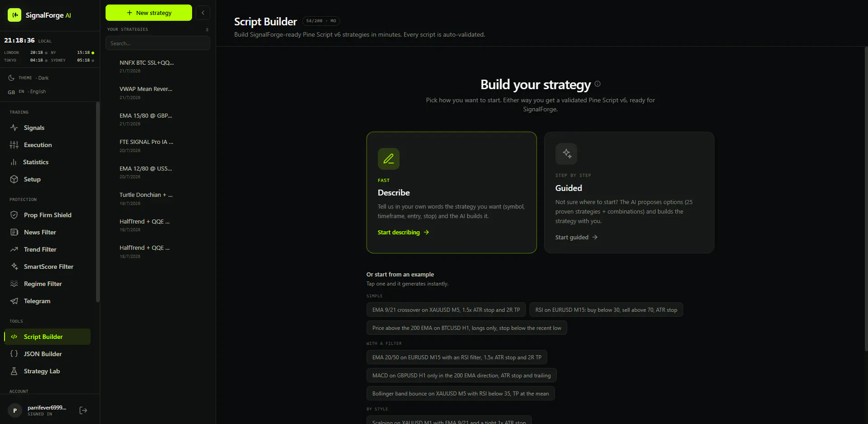The width and height of the screenshot is (868, 424).
Task: Click the New strategy button
Action: tap(149, 13)
